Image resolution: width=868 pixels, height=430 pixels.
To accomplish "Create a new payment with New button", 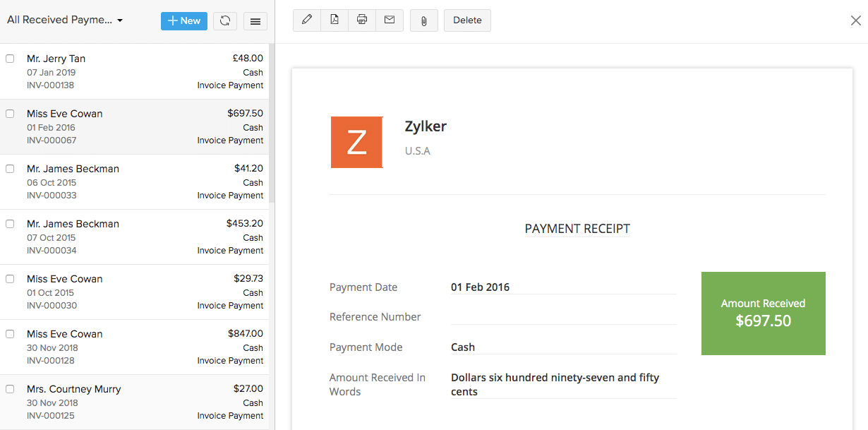I will coord(183,20).
